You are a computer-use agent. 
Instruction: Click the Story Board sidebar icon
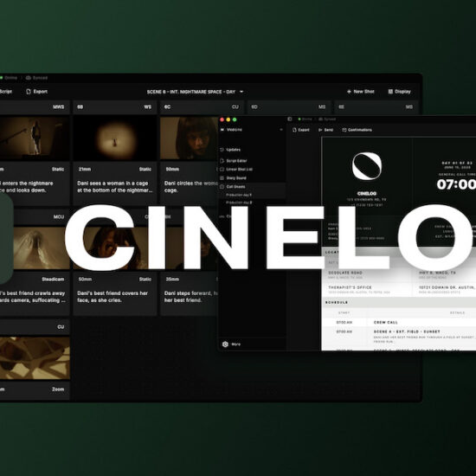tap(222, 178)
